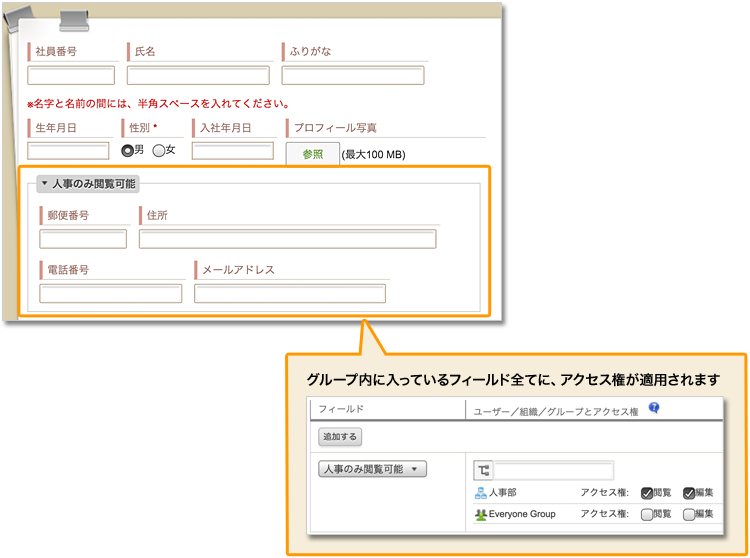Focus the メールアドレス input field
750x558 pixels.
[x=290, y=293]
